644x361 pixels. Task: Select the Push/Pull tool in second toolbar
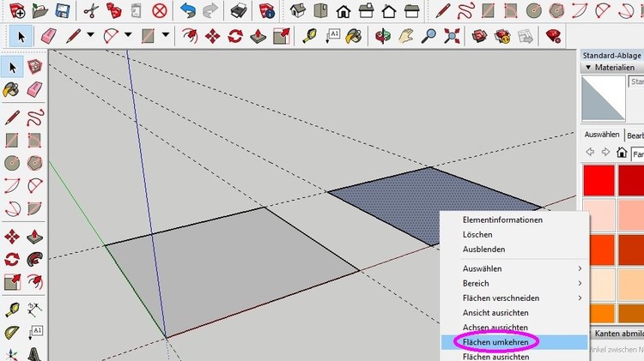point(258,36)
